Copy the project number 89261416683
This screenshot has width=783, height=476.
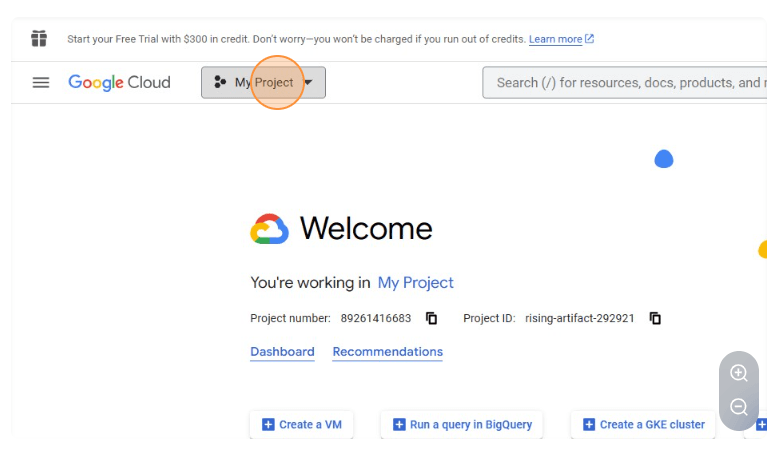pos(431,318)
